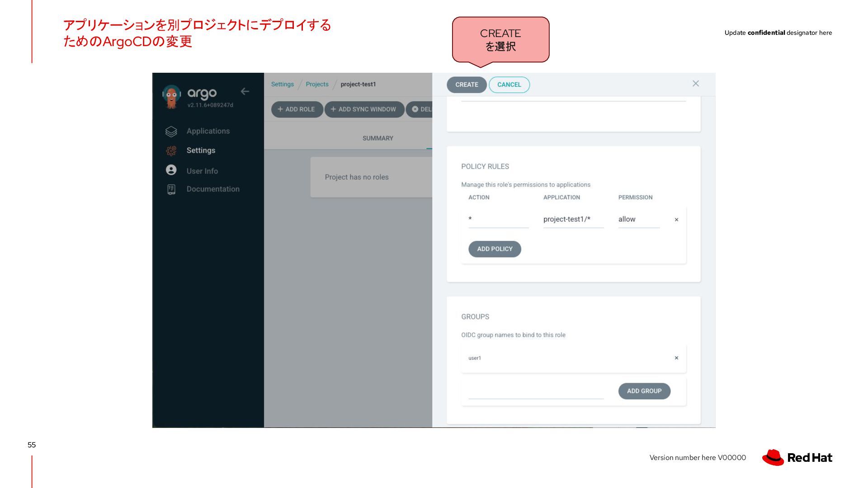
Task: Click the User Info avatar icon
Action: tap(171, 170)
